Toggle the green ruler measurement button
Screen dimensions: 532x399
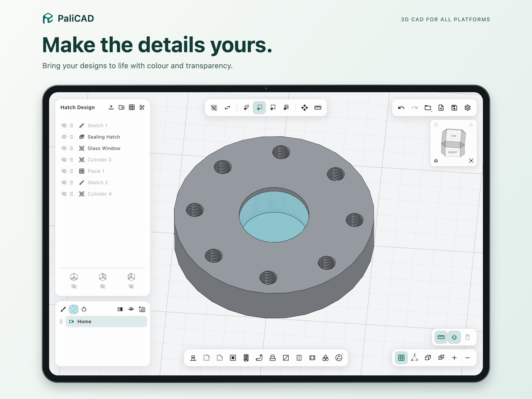click(x=441, y=337)
